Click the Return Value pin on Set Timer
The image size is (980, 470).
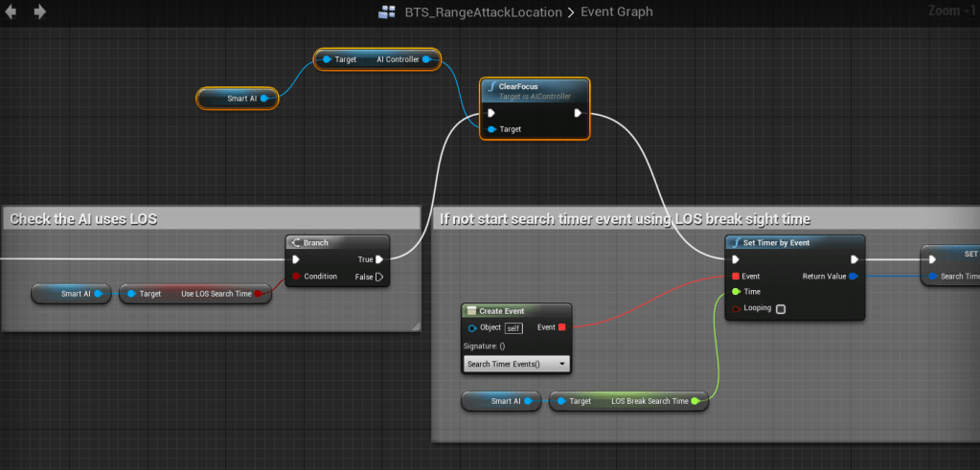pos(853,276)
